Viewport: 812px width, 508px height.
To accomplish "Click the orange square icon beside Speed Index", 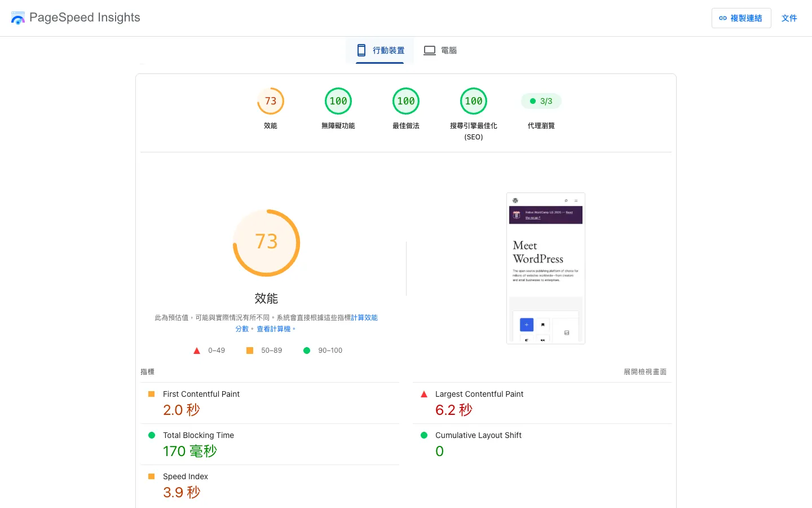I will pos(151,476).
